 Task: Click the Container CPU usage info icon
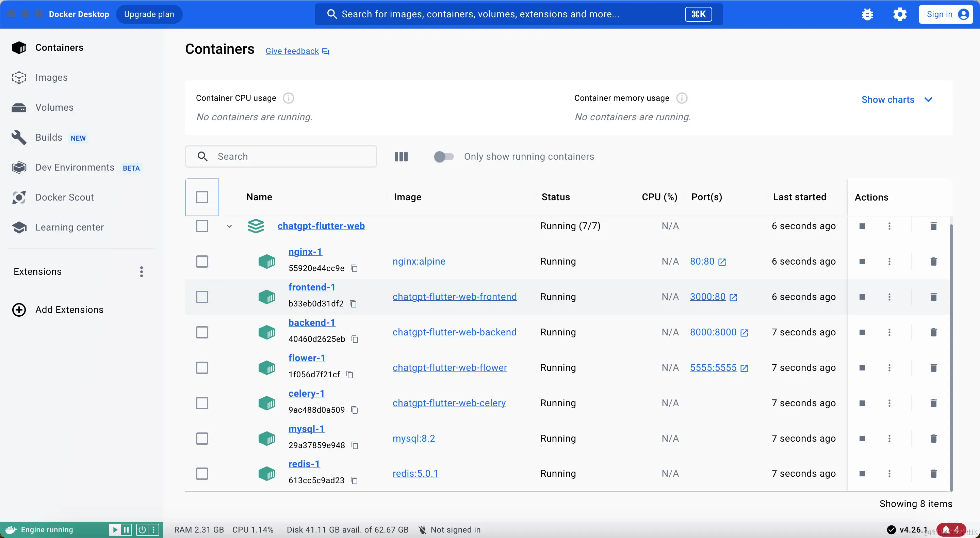tap(288, 98)
